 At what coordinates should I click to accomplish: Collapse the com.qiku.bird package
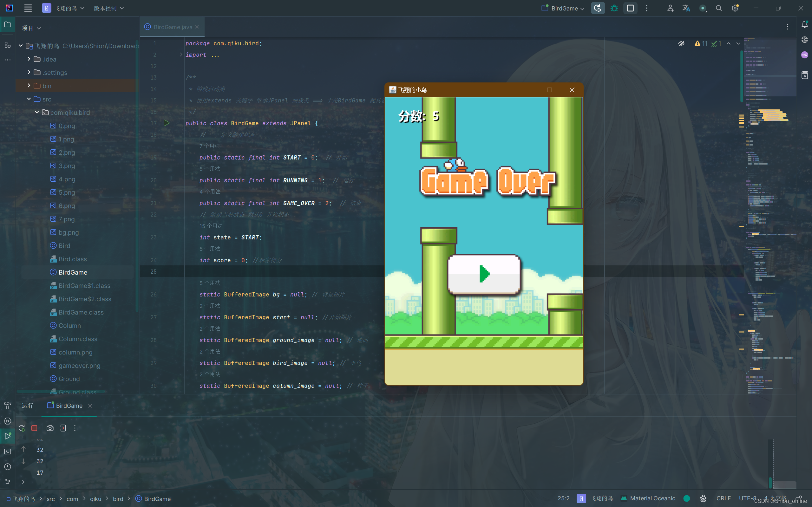37,112
